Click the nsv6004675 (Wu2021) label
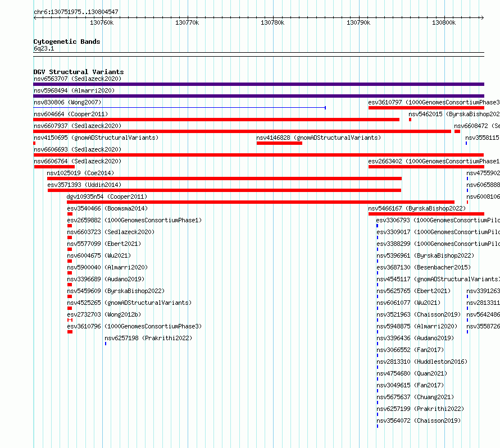 99,255
